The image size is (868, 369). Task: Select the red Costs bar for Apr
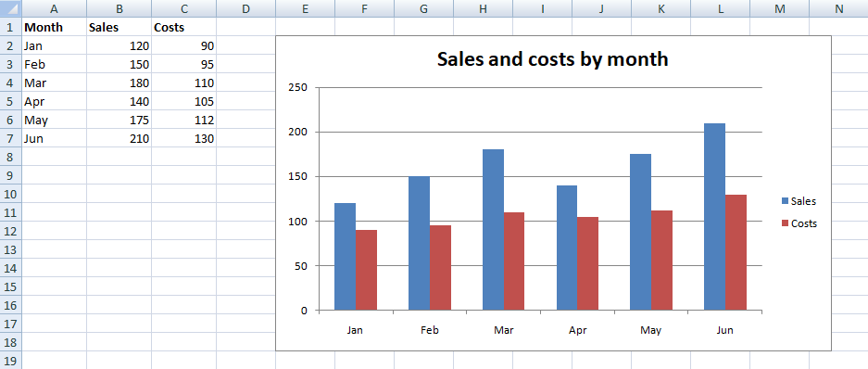588,263
